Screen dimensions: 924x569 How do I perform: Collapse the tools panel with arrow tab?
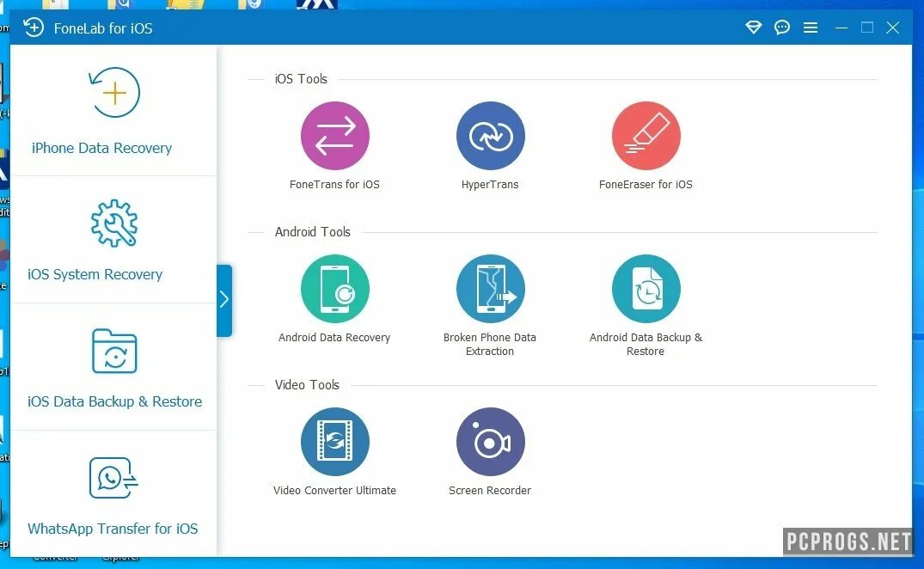(224, 301)
